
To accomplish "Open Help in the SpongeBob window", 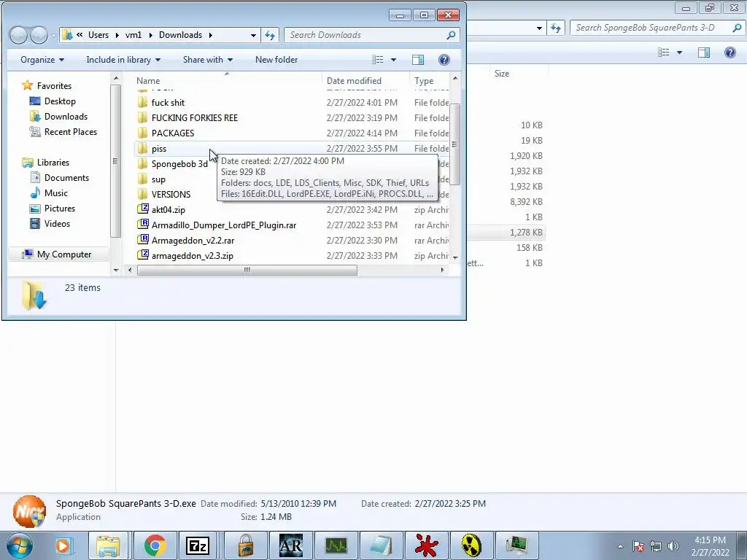I will tap(729, 52).
